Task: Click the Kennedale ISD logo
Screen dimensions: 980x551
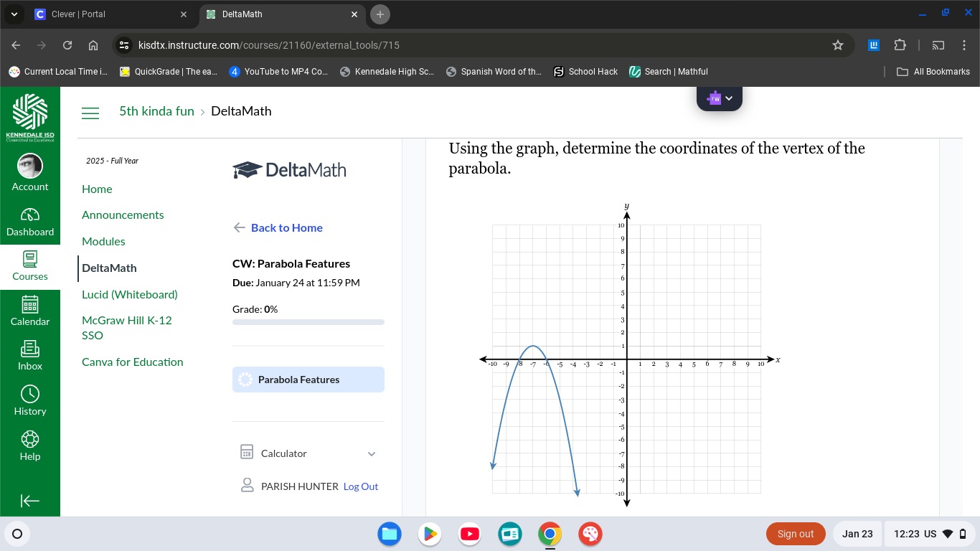Action: pos(30,118)
